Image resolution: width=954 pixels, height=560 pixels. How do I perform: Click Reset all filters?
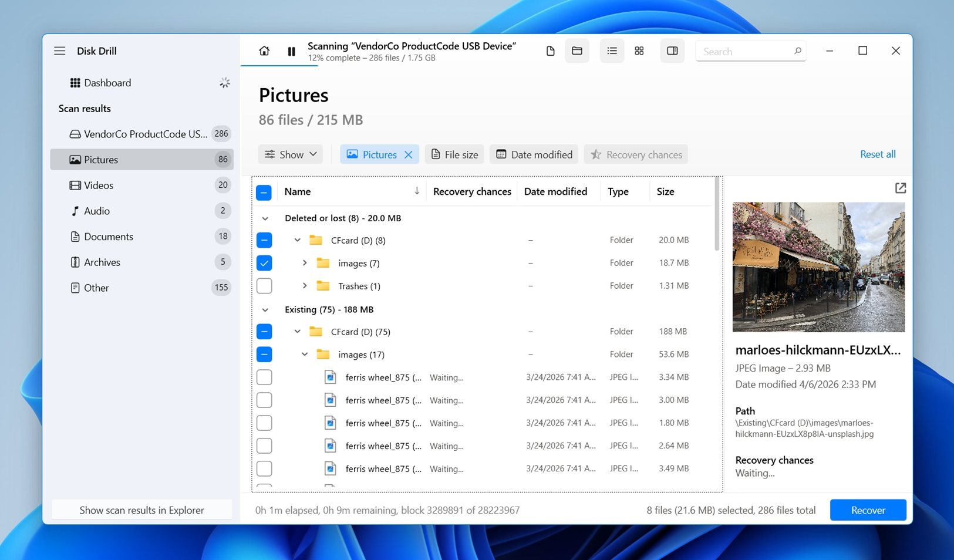coord(878,154)
